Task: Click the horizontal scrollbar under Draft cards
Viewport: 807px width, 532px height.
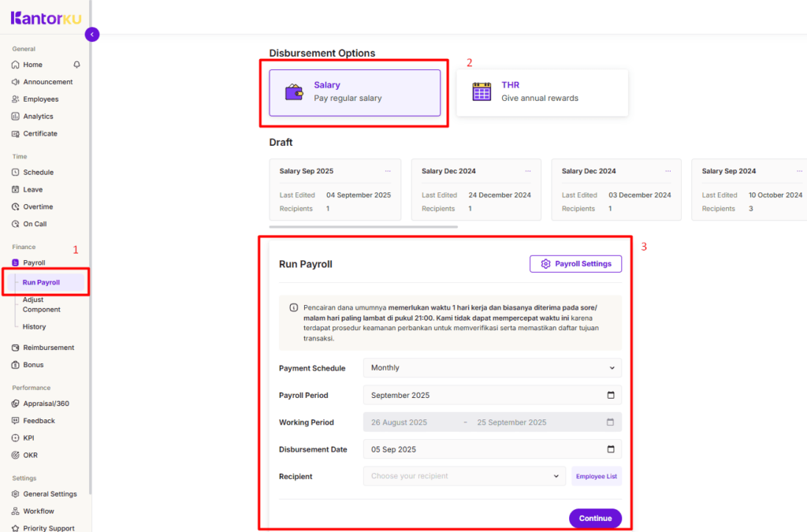Action: [363, 227]
